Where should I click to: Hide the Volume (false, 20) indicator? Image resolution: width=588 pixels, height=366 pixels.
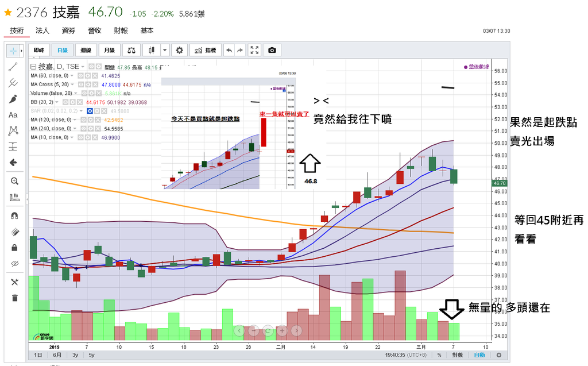(x=84, y=93)
